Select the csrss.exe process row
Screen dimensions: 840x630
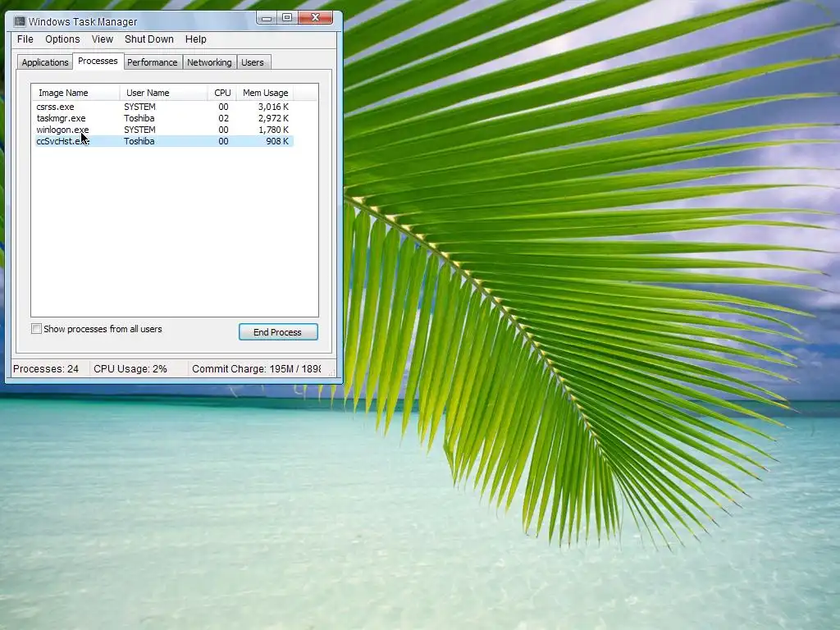point(163,107)
